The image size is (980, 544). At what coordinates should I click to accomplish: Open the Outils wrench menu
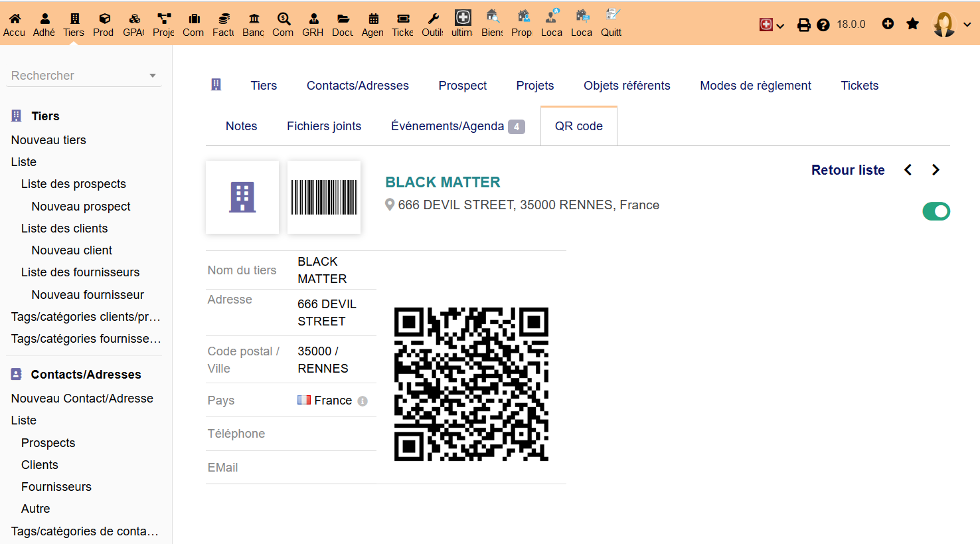point(432,25)
